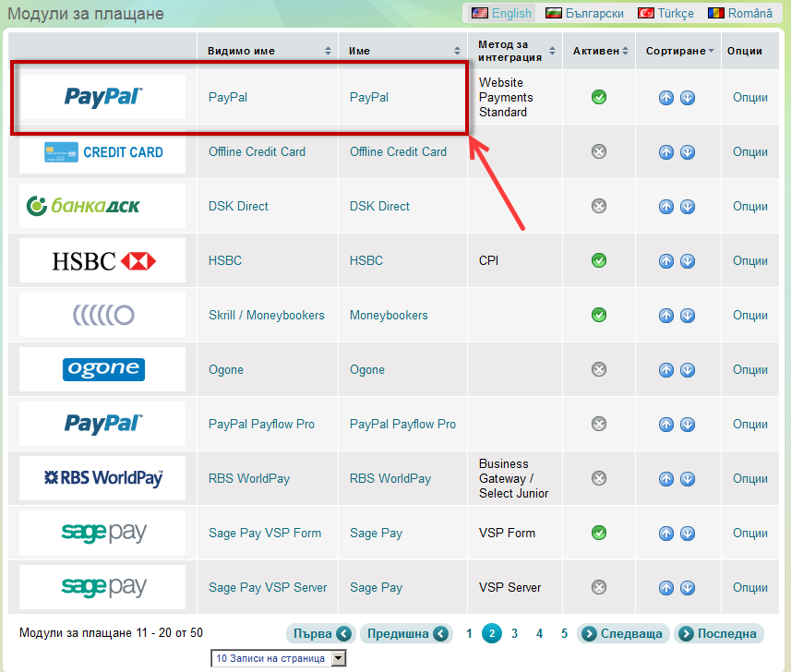Click move-up arrow for Ogone module
Screen dimensions: 791x672
click(666, 370)
